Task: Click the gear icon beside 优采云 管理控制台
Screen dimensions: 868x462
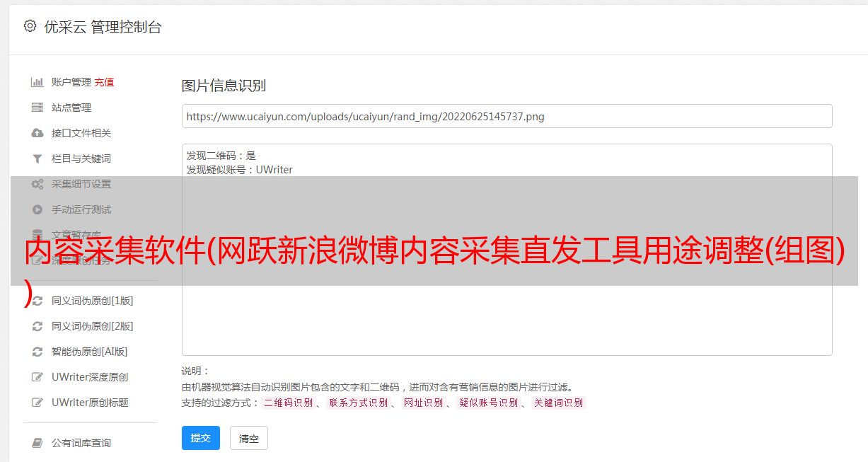Action: tap(30, 26)
